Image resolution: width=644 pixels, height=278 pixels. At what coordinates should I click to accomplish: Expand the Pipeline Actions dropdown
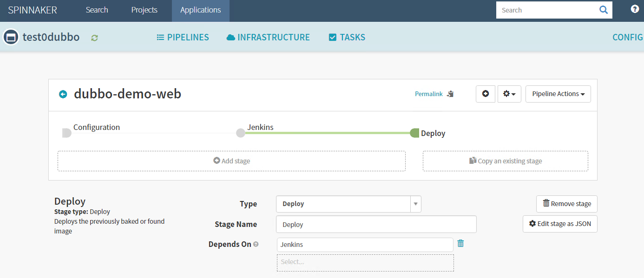(558, 94)
